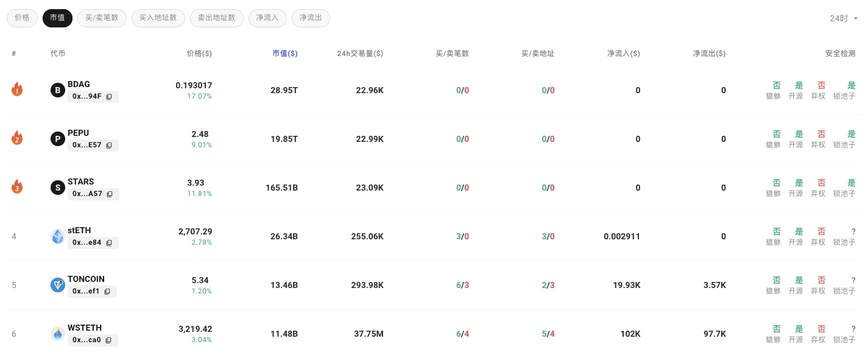Select the 市值 filter tab
Screen dimensions: 868x355
[57, 18]
